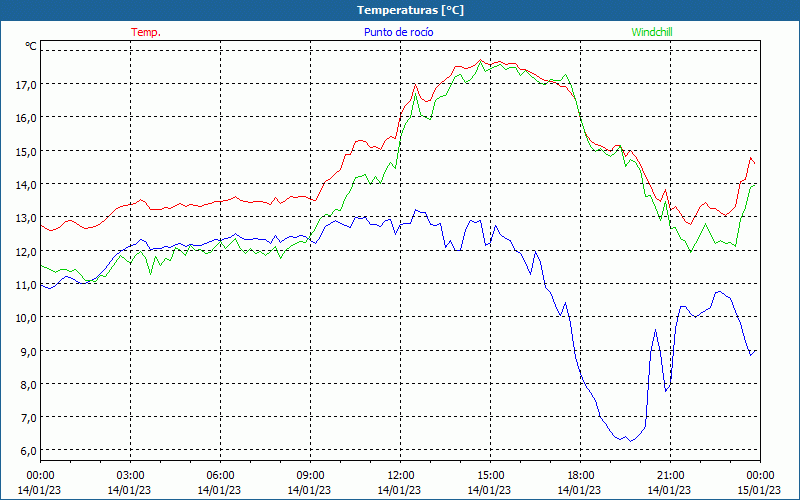800x500 pixels.
Task: Select the green 'Windchill' legend label
Action: click(652, 32)
